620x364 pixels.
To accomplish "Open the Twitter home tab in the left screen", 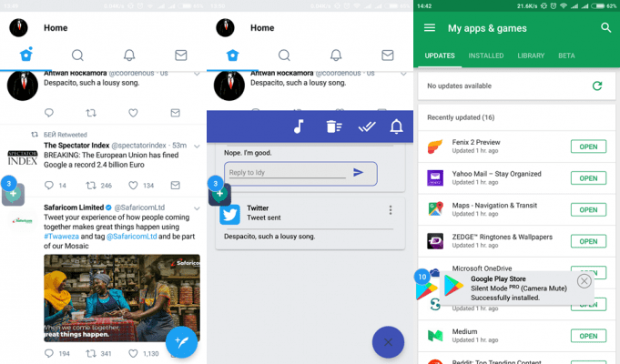I will (x=26, y=55).
